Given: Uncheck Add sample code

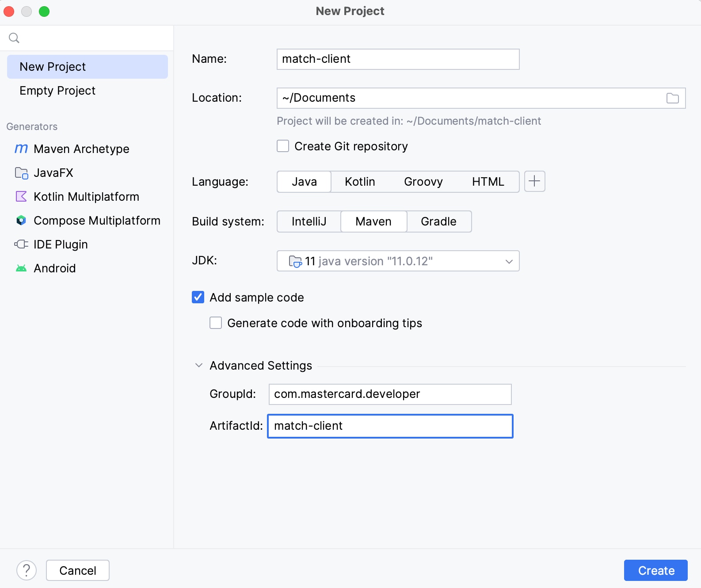Looking at the screenshot, I should coord(198,298).
